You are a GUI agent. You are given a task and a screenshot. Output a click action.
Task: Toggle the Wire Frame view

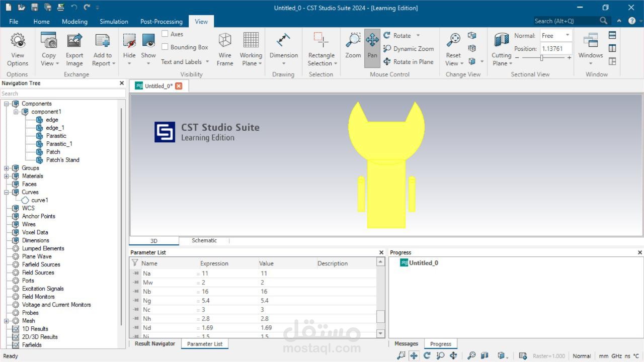(225, 49)
